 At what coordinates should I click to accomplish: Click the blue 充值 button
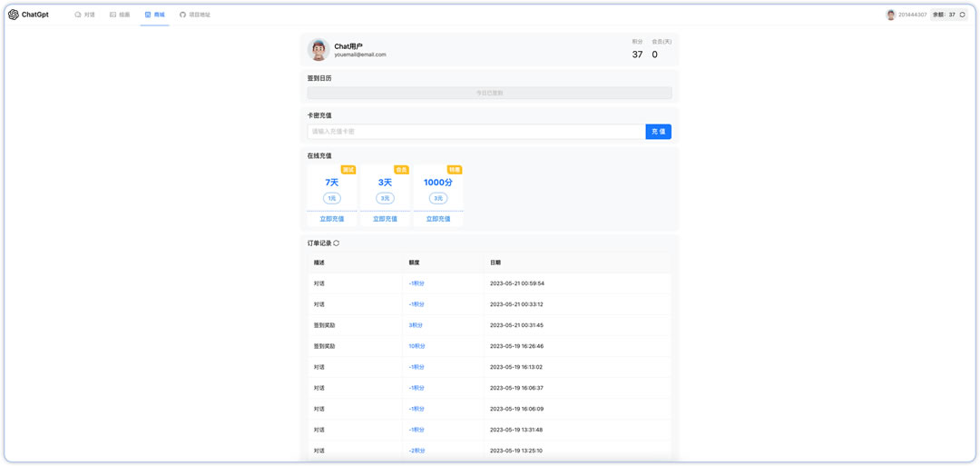[x=658, y=132]
